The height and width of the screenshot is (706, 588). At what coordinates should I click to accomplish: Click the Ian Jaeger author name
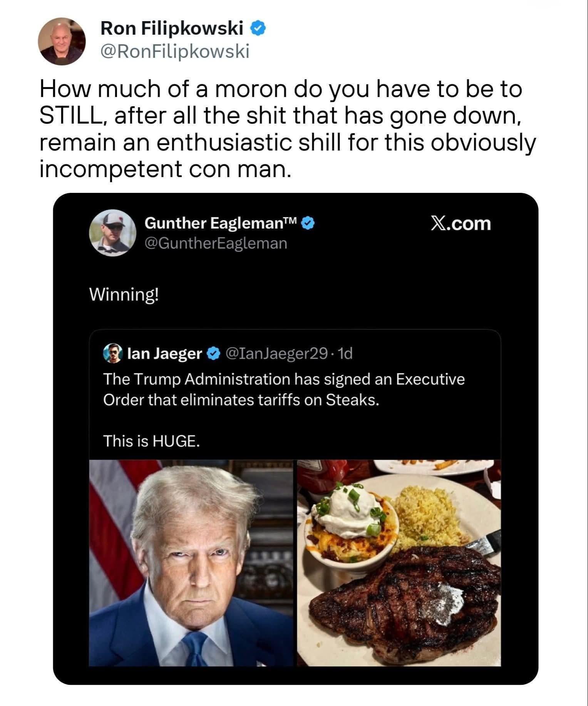[164, 353]
